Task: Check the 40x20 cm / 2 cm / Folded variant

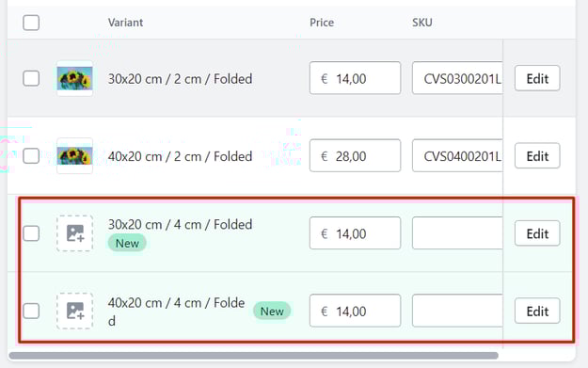Action: pos(31,155)
